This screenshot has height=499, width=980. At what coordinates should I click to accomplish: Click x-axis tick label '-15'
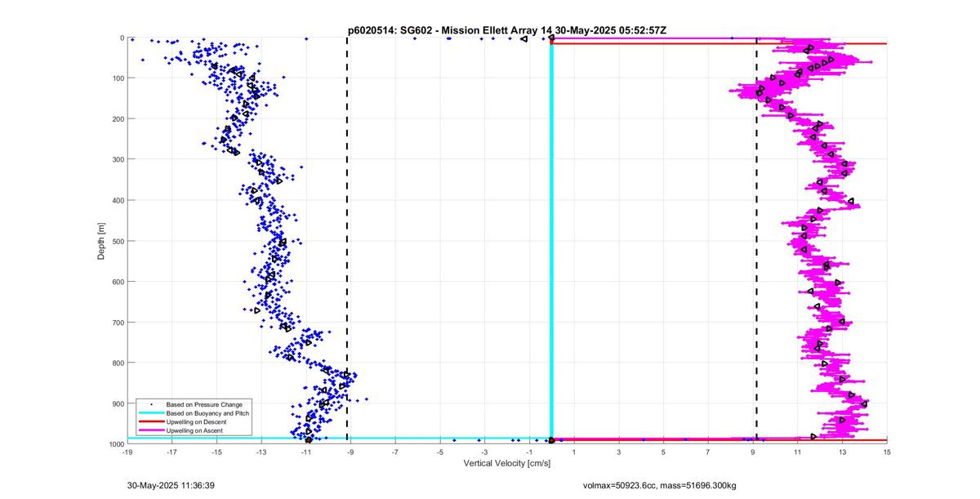(x=216, y=452)
